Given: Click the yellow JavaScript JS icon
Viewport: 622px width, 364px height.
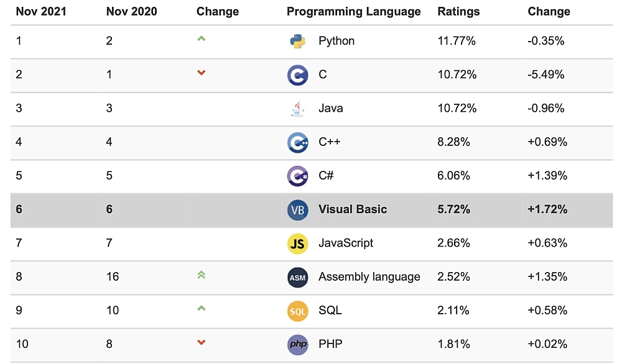Looking at the screenshot, I should 297,243.
